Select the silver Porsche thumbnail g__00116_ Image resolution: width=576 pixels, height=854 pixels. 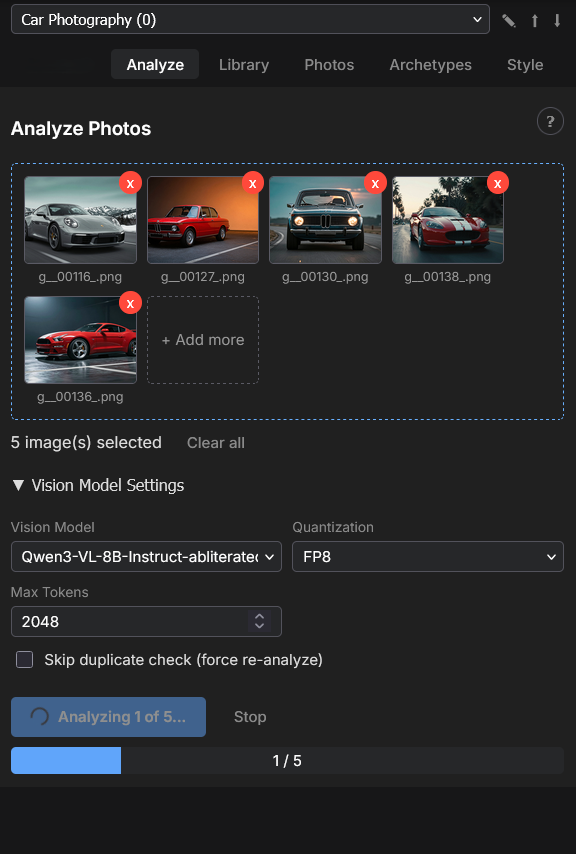[x=80, y=220]
